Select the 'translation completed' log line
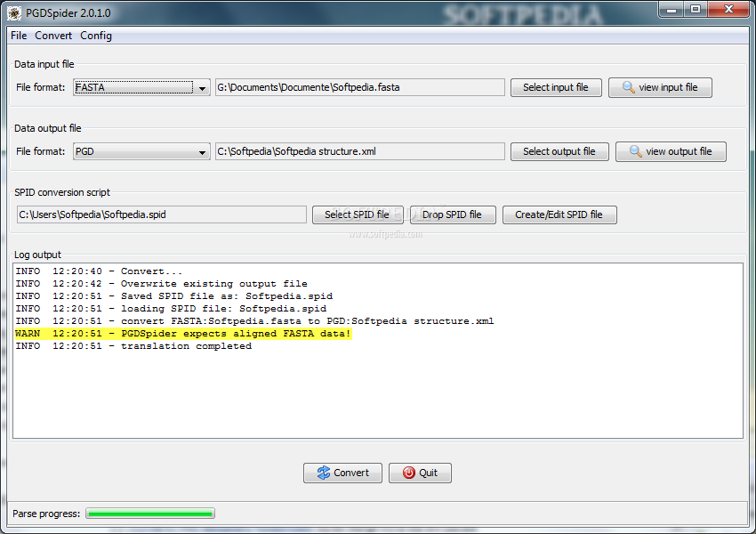The height and width of the screenshot is (534, 756). 133,346
